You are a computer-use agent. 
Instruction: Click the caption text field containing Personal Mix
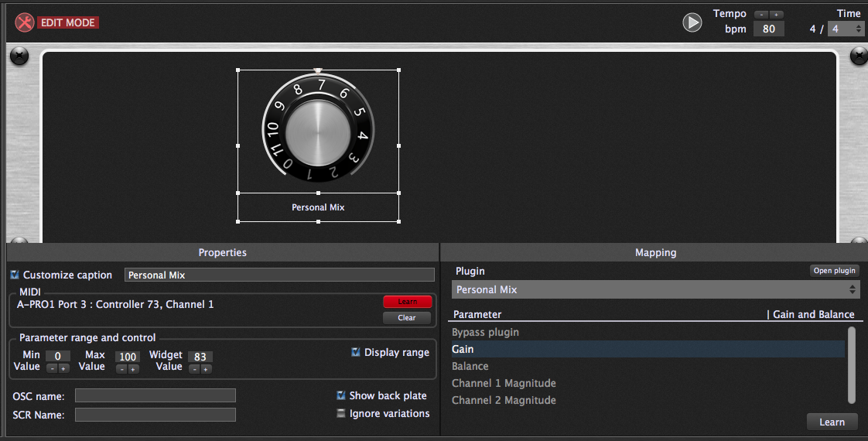tap(279, 275)
